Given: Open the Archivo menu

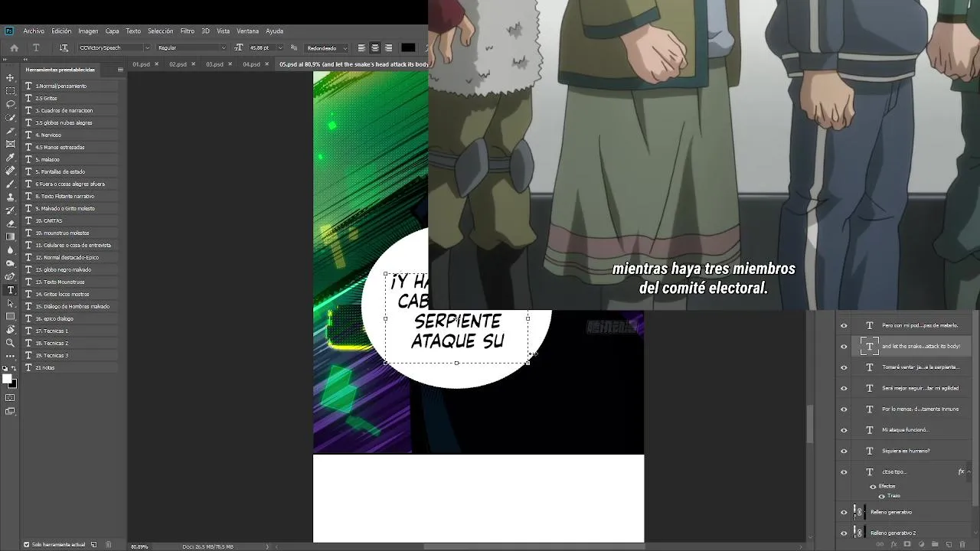Looking at the screenshot, I should pos(34,31).
